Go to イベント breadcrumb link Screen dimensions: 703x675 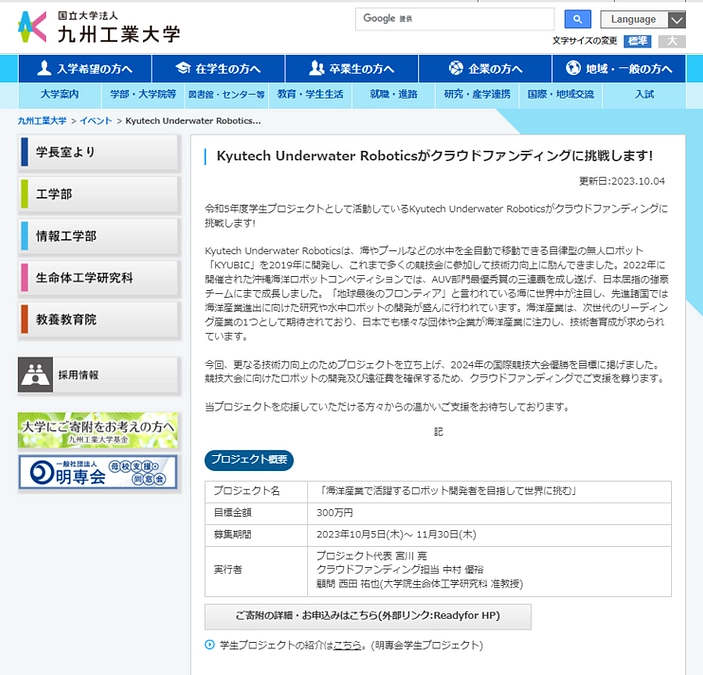click(x=96, y=121)
